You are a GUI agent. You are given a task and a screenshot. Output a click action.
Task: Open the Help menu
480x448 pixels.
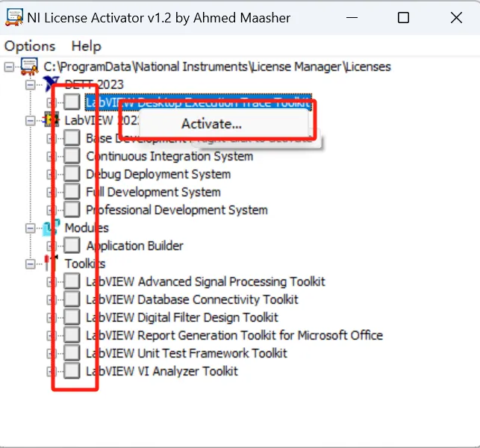point(86,46)
